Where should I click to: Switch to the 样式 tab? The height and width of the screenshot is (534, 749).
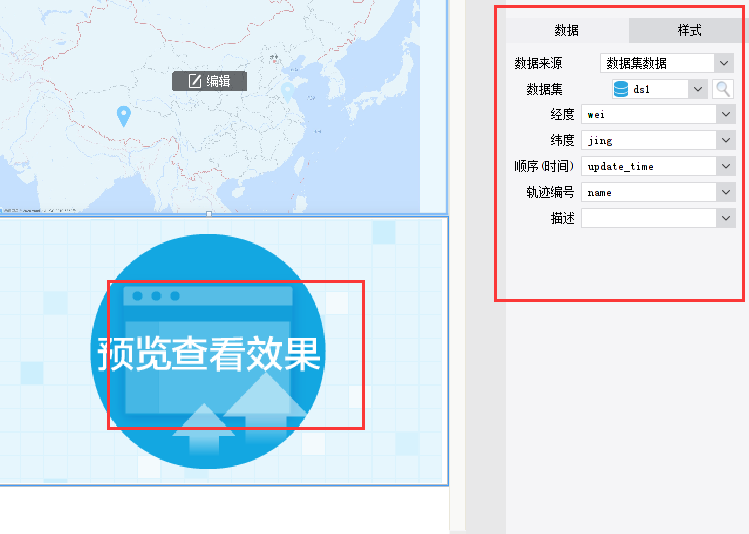[689, 31]
